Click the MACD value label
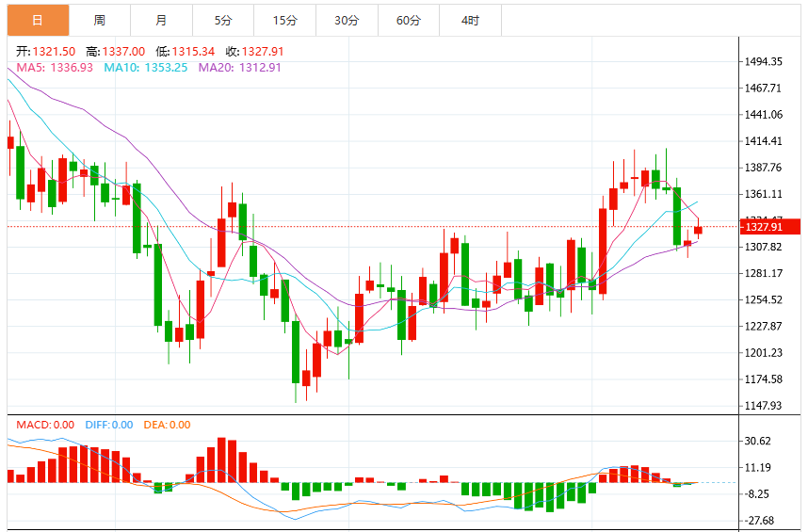808x532 pixels. coord(45,425)
